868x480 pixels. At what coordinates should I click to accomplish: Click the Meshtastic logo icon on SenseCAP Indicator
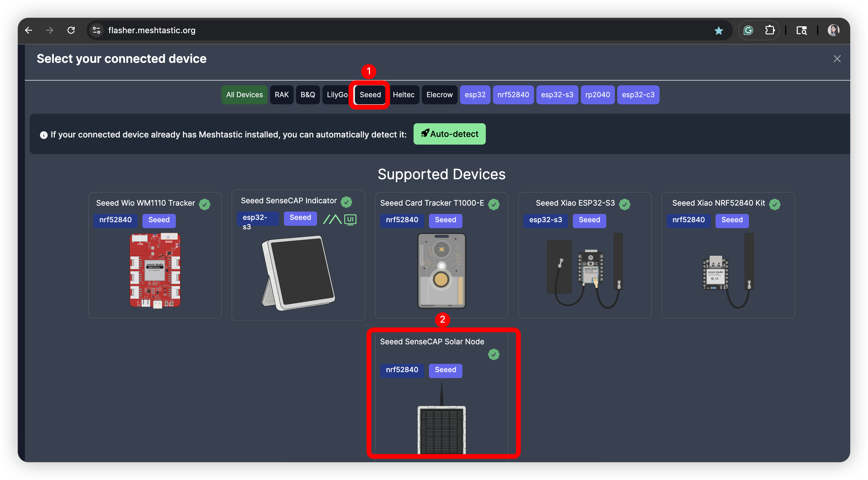pos(332,220)
